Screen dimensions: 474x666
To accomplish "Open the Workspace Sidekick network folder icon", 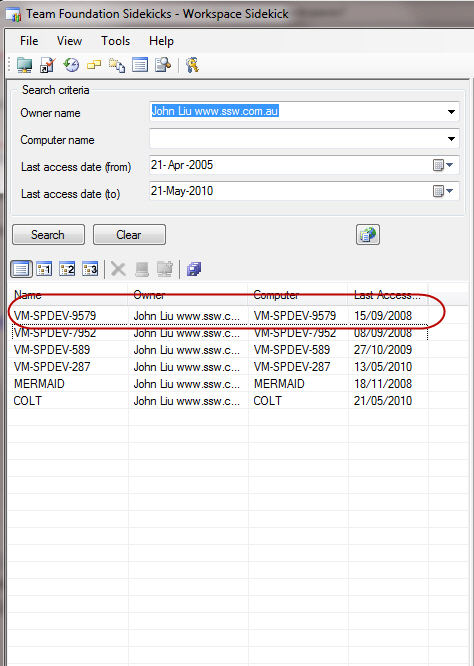I will 24,65.
